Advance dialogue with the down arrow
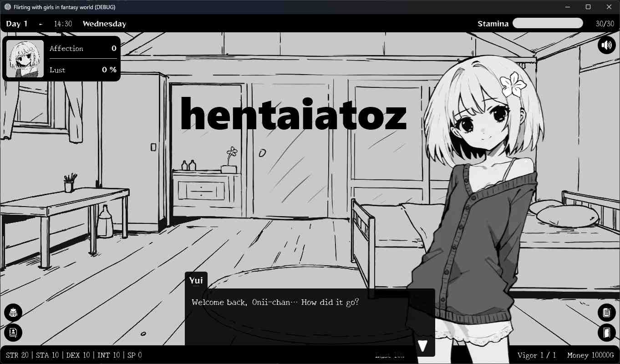Screen dimensions: 620x364 point(422,346)
